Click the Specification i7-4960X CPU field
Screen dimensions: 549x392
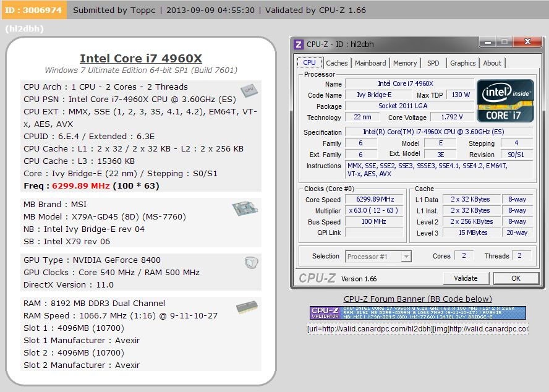coord(439,132)
